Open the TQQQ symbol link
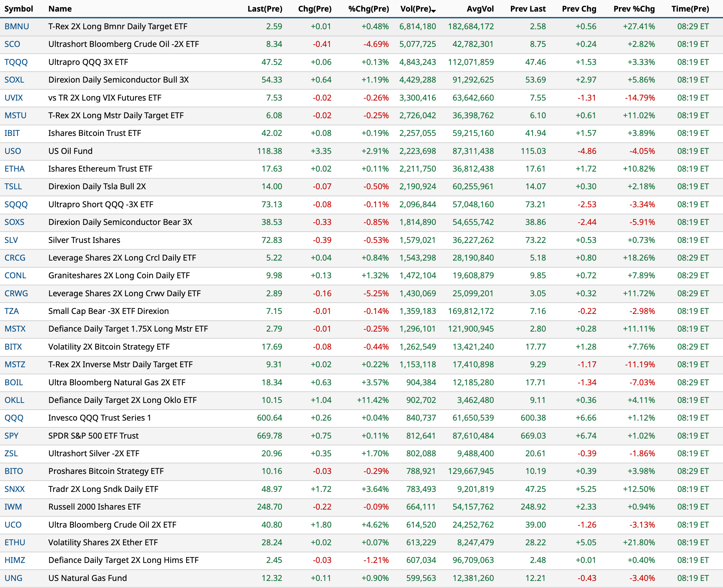This screenshot has height=588, width=723. (x=16, y=62)
